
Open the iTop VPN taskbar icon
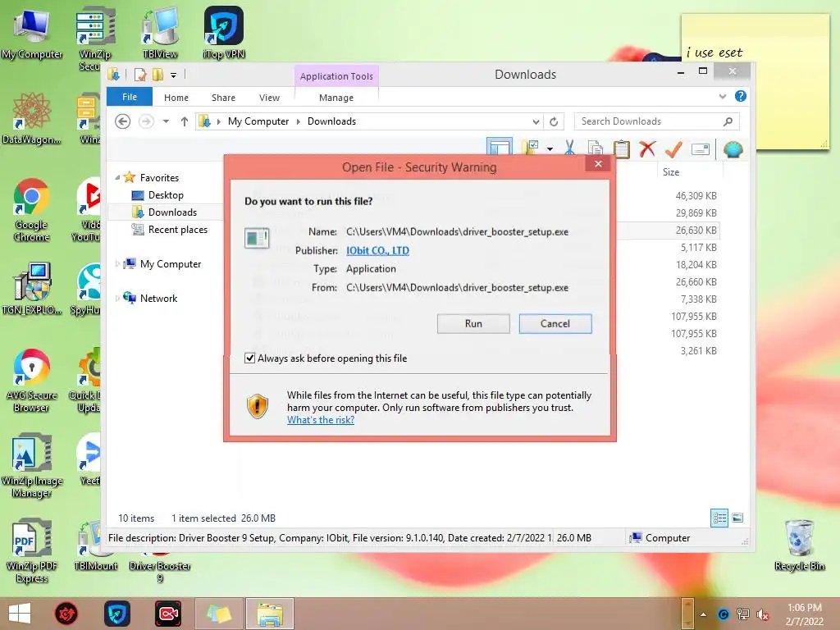coord(117,614)
